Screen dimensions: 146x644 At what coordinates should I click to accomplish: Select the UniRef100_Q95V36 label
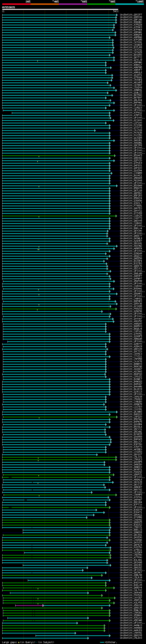pos(131,304)
